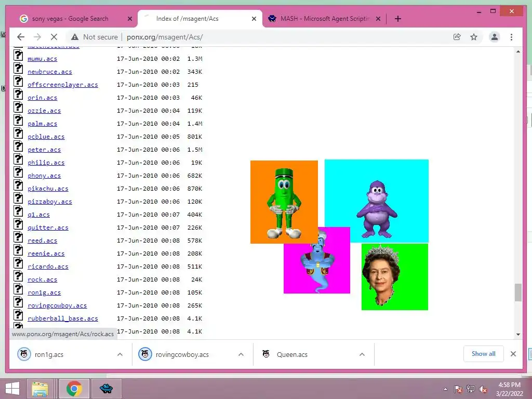The height and width of the screenshot is (399, 532).
Task: Go back to the previous page
Action: [x=21, y=37]
